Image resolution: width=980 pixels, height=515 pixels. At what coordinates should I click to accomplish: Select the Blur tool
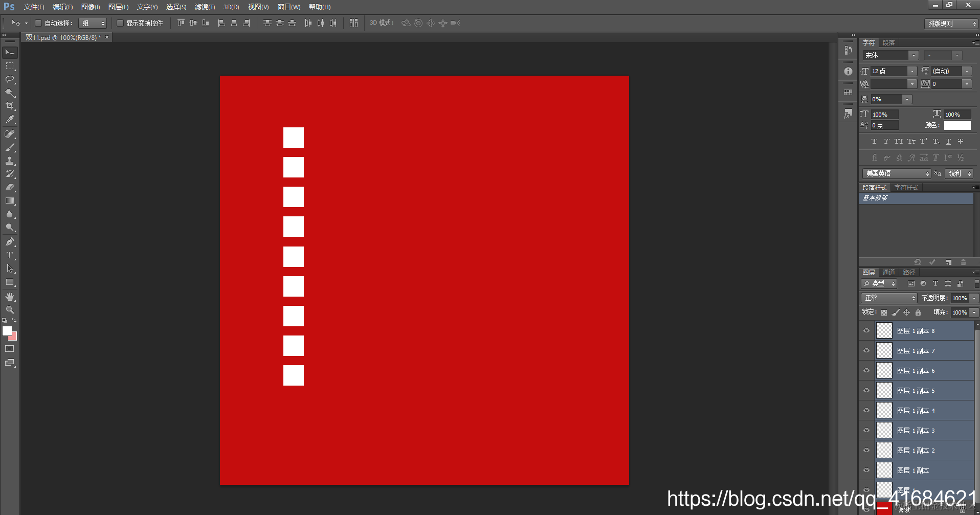[10, 214]
